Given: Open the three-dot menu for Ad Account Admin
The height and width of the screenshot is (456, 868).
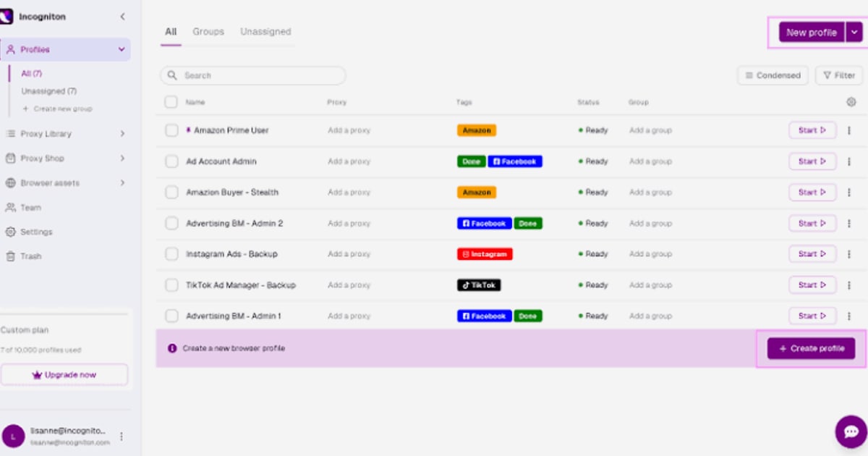Looking at the screenshot, I should point(849,162).
